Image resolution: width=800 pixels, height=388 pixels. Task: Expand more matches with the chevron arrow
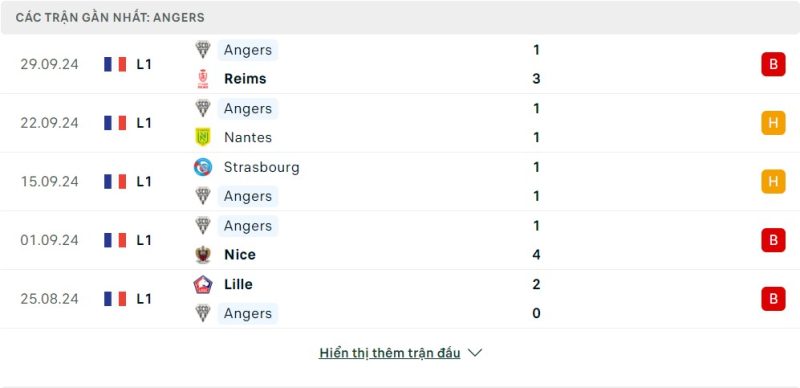(x=475, y=353)
